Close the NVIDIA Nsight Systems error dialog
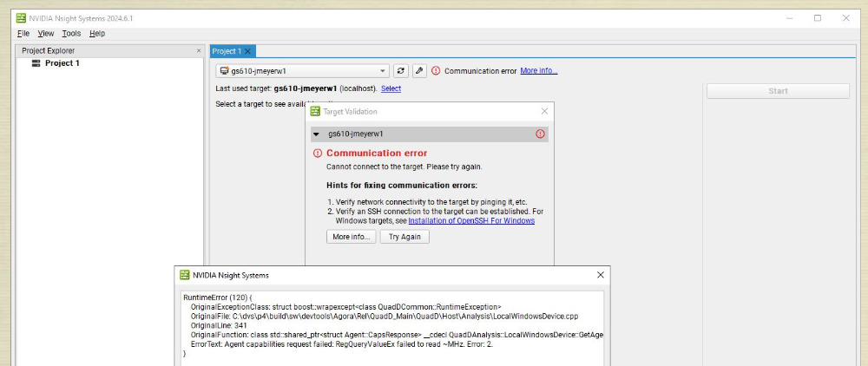Image resolution: width=868 pixels, height=366 pixels. (600, 275)
